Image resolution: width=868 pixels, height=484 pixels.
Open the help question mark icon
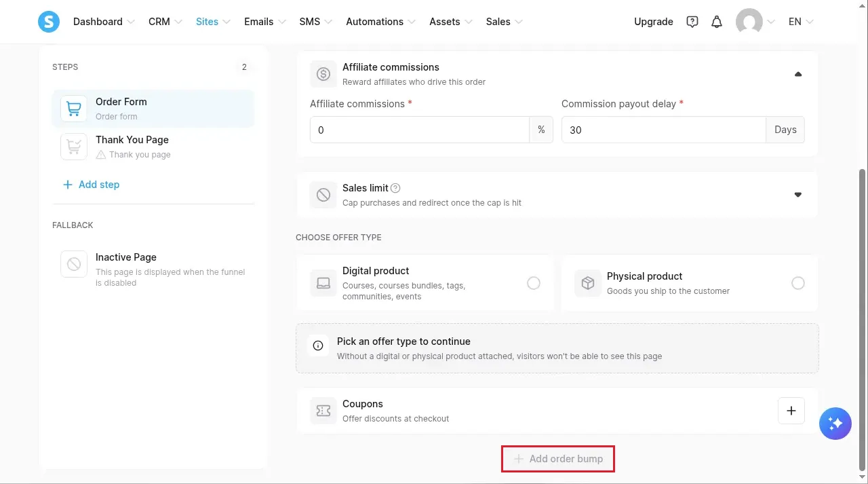(x=692, y=22)
